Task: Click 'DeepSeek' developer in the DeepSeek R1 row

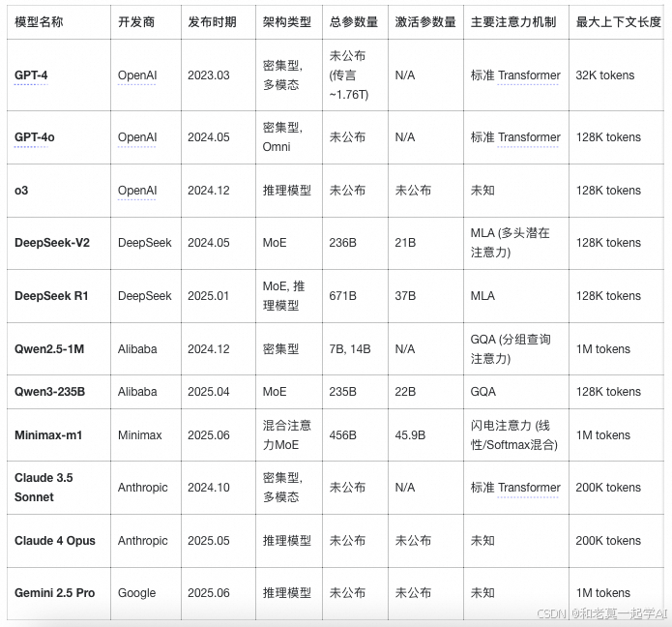Action: coord(146,296)
